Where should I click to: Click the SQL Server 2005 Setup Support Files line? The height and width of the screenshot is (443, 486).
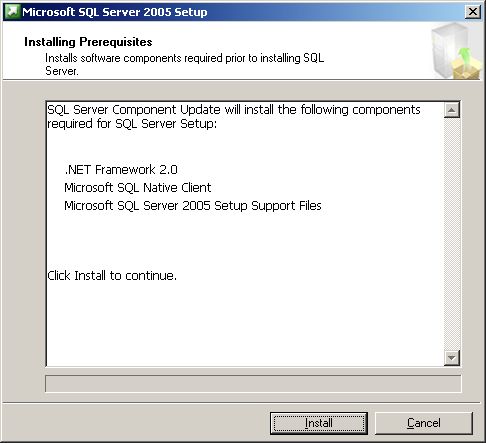193,206
